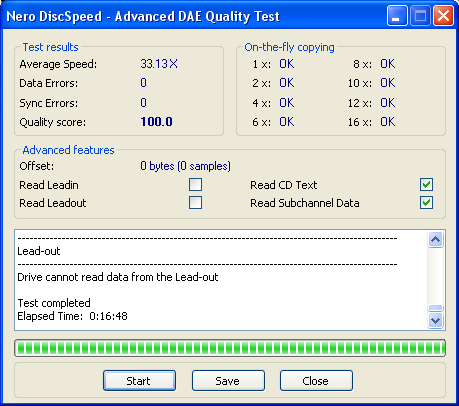Click the log scroll down arrow
This screenshot has height=406, width=459.
pos(435,321)
